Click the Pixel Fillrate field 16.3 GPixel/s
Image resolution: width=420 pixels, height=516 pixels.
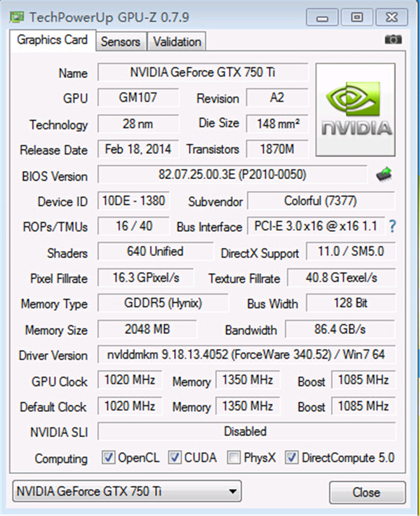146,277
